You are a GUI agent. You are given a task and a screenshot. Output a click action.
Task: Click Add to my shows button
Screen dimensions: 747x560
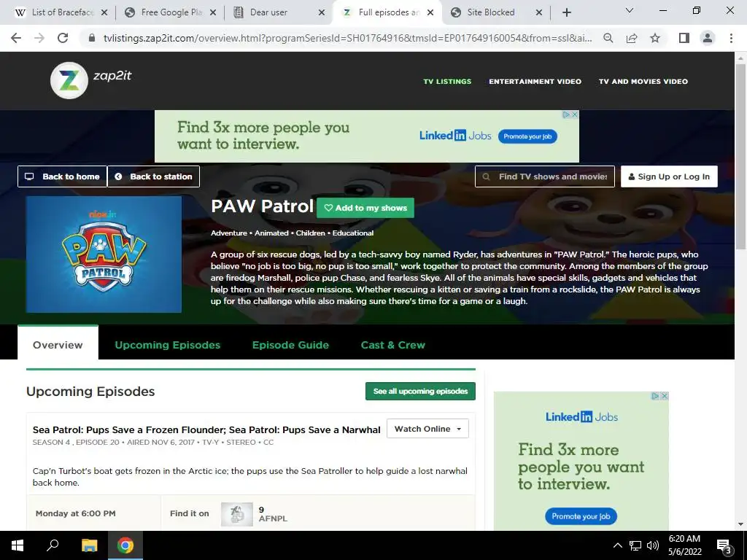pyautogui.click(x=365, y=208)
